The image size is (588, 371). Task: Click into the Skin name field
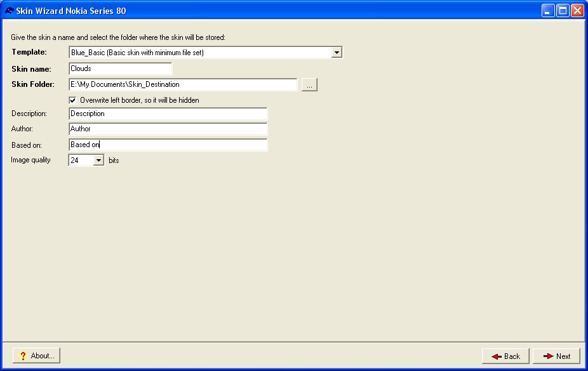(121, 68)
